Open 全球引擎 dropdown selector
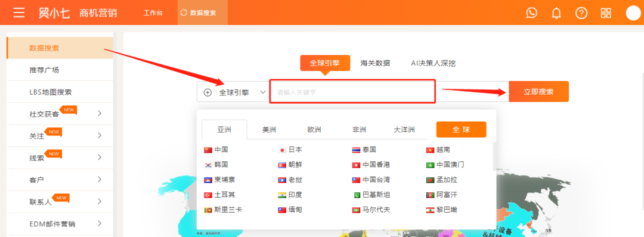The image size is (644, 237). pyautogui.click(x=233, y=92)
